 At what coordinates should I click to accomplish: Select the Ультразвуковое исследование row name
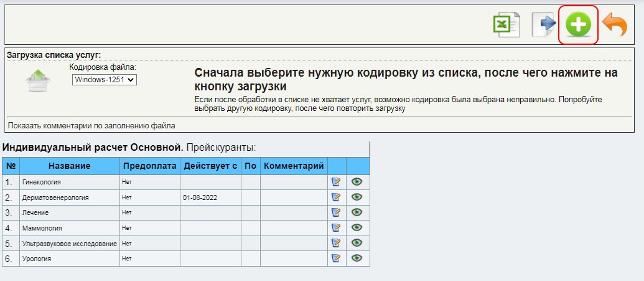pos(69,243)
